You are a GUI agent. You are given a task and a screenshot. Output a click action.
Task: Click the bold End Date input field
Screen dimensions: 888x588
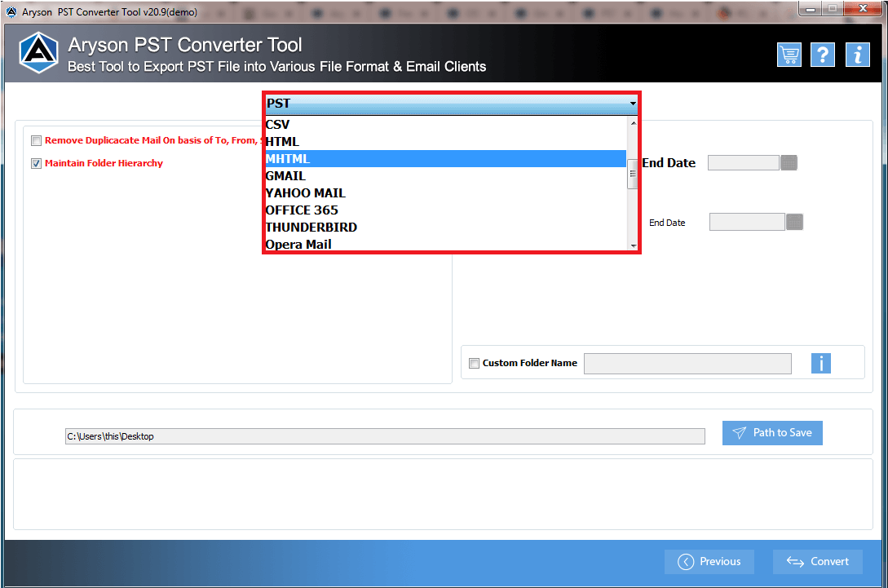[x=744, y=163]
